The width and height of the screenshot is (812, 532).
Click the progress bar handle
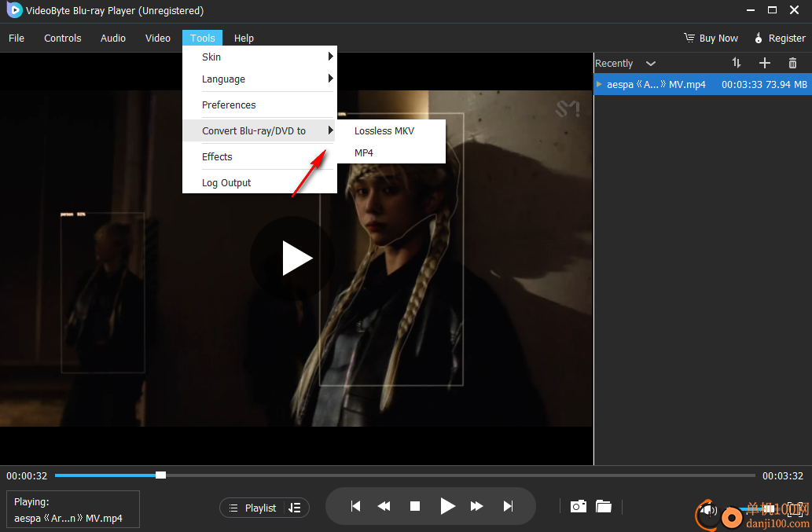click(x=161, y=475)
